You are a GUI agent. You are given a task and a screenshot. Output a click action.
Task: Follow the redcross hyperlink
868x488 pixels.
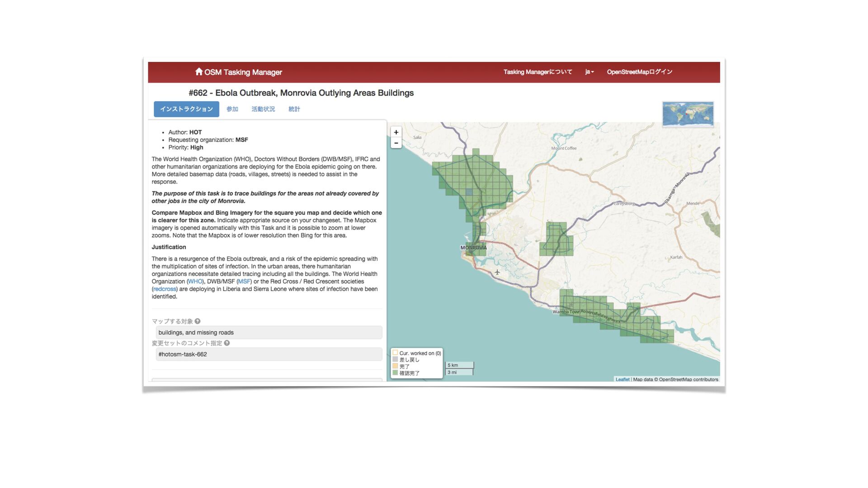165,289
